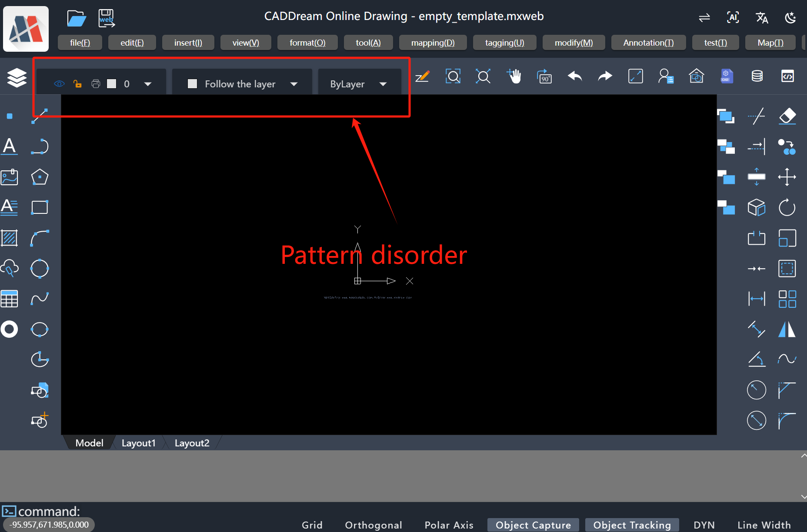Choose the eraser tool
The height and width of the screenshot is (532, 807).
pos(787,116)
